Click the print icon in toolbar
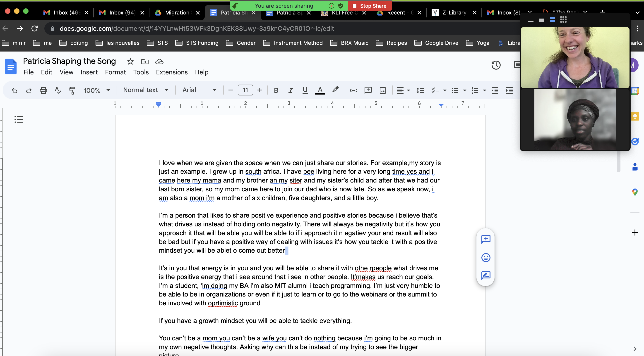644x356 pixels. click(43, 90)
